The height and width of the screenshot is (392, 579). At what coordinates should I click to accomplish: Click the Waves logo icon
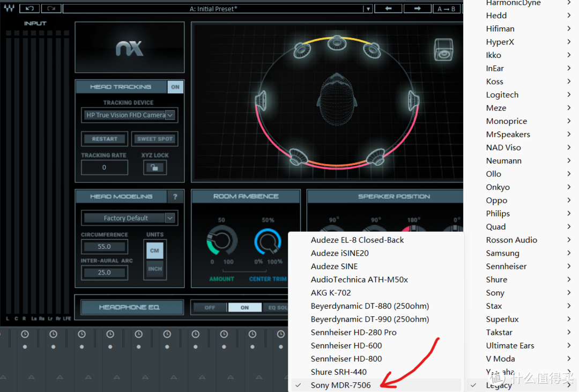click(x=9, y=8)
